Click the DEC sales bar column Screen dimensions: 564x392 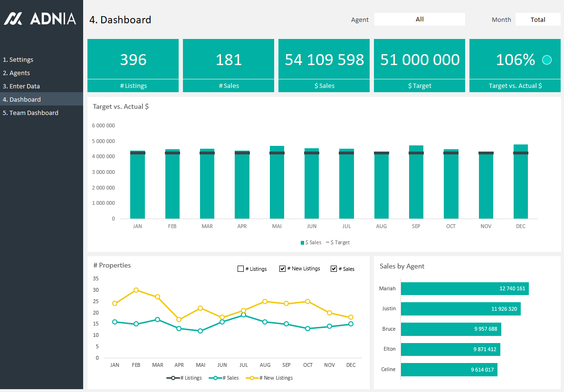tap(521, 185)
